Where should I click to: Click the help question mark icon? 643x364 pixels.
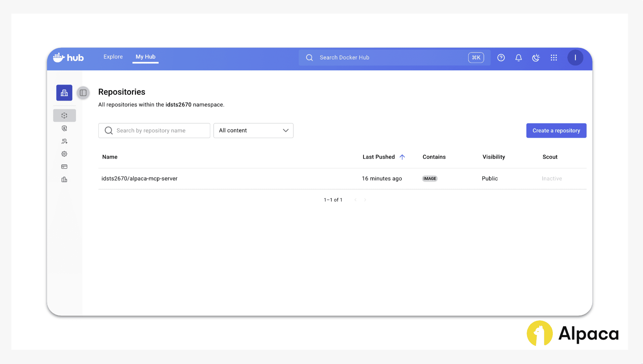(501, 57)
